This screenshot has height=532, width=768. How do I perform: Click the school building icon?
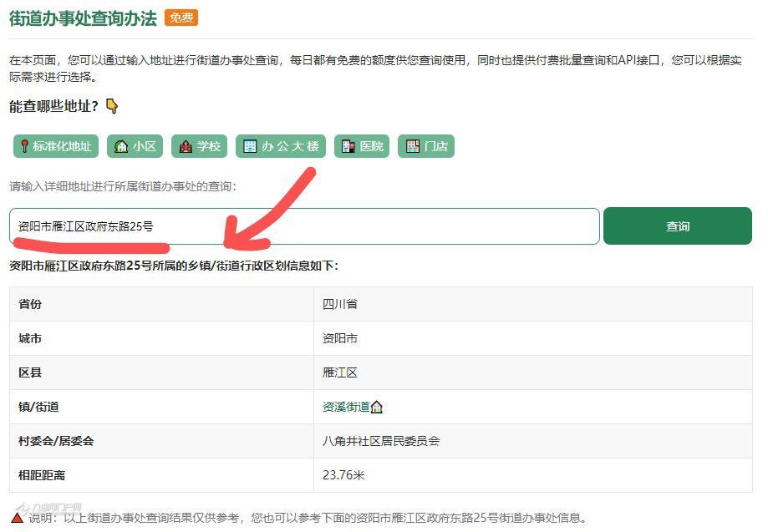[x=186, y=146]
